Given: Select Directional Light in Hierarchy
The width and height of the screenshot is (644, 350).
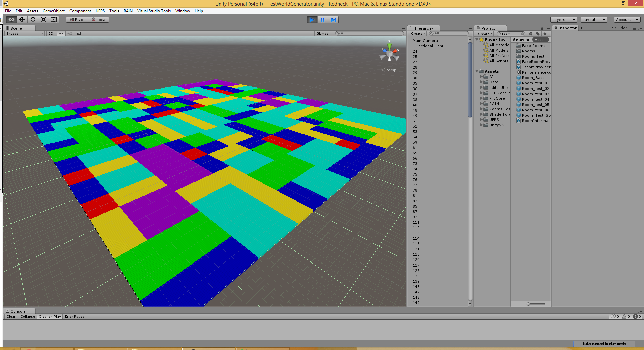Looking at the screenshot, I should click(x=428, y=46).
